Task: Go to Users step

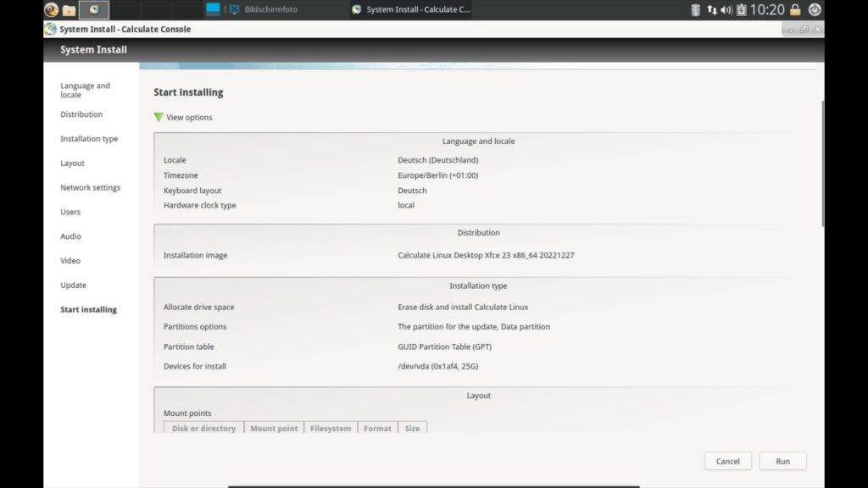Action: (70, 212)
